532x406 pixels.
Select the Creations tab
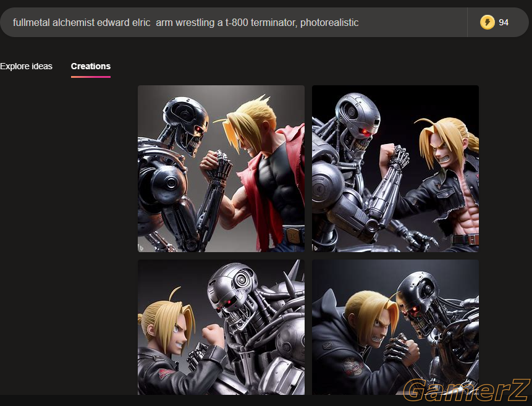tap(91, 66)
